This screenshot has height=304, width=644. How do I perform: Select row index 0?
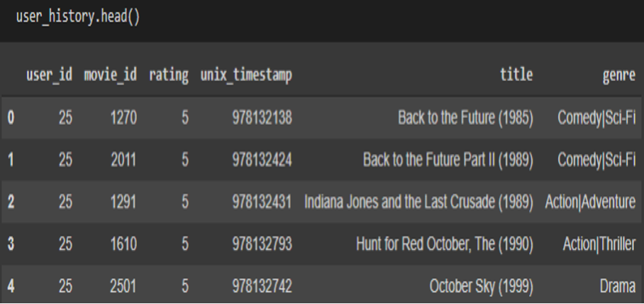coord(11,118)
